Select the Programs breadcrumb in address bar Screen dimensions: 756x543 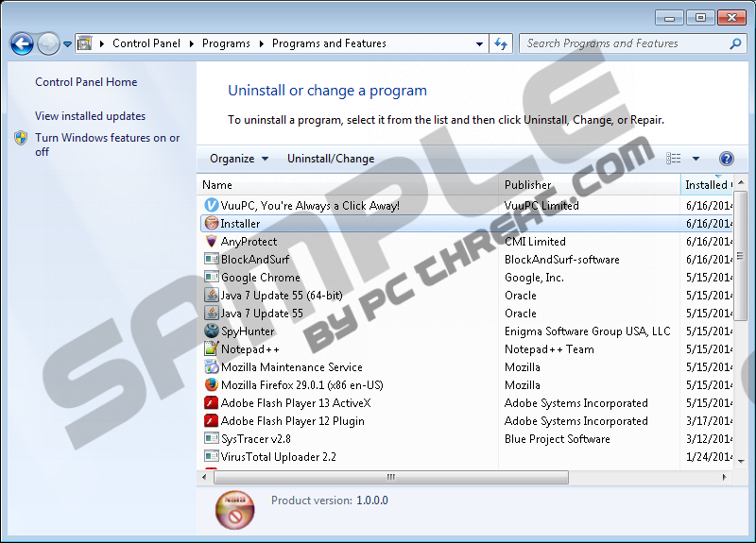[x=226, y=43]
